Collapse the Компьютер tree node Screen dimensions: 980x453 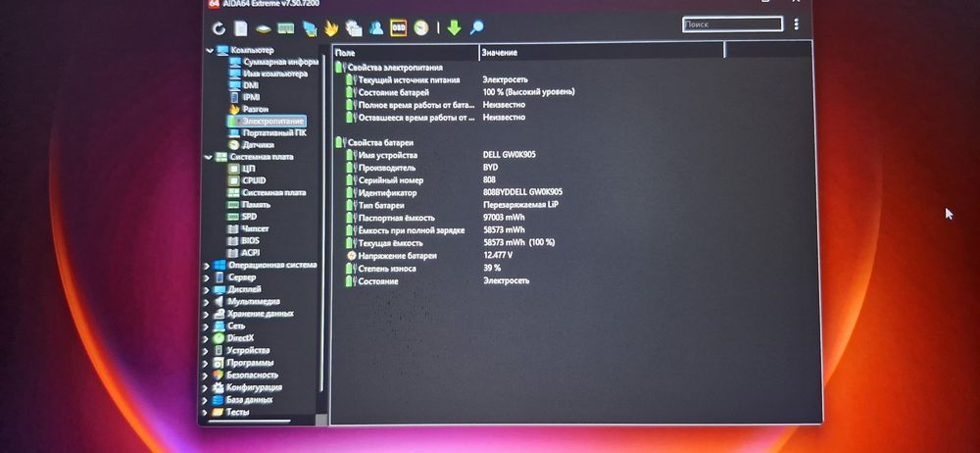pyautogui.click(x=209, y=50)
